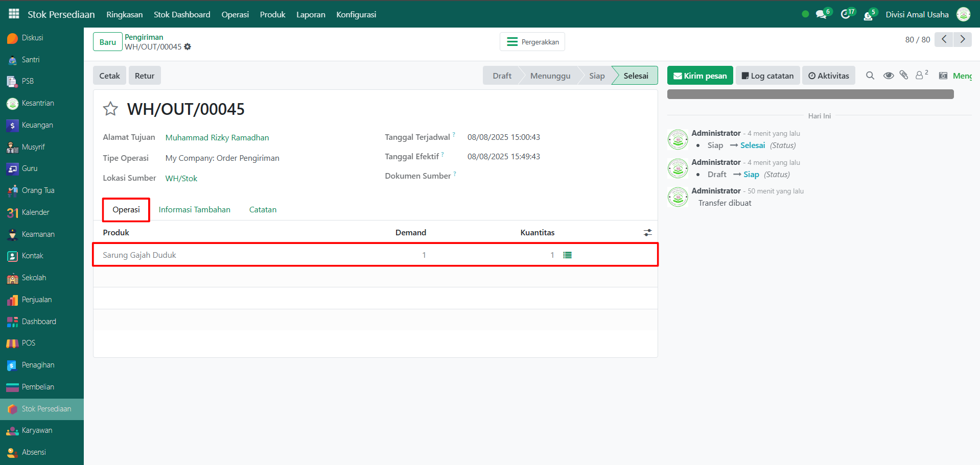
Task: Open column settings adjuster in product table
Action: tap(647, 233)
